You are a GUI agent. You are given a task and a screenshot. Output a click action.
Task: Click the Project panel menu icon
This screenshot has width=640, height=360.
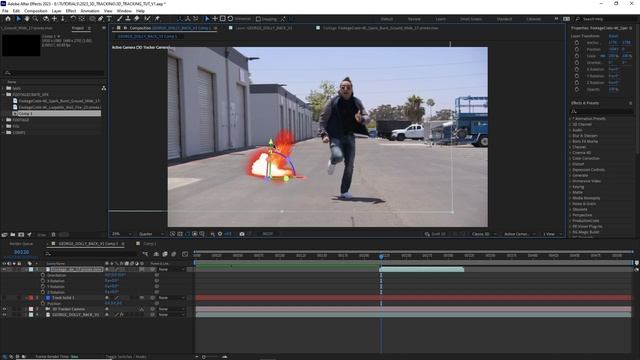[89, 28]
